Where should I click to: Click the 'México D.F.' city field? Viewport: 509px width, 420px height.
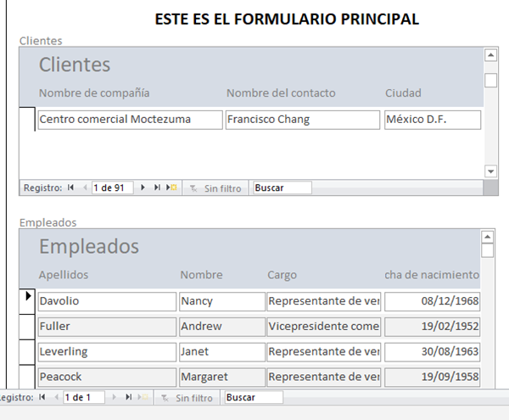432,120
